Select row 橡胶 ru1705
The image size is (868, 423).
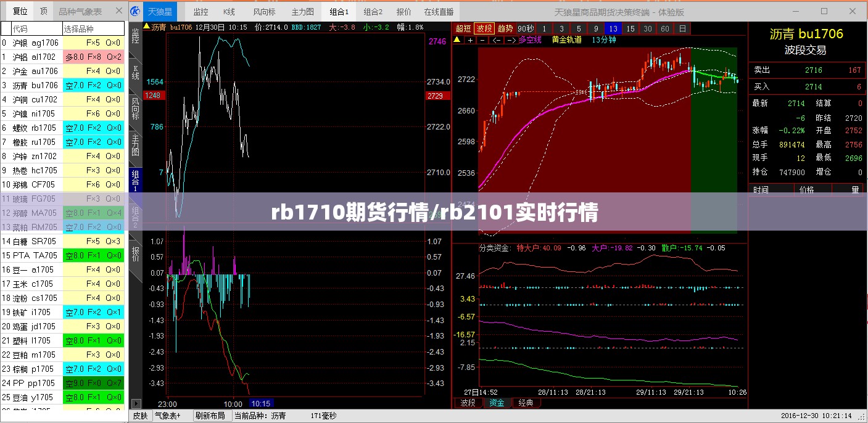pyautogui.click(x=62, y=142)
